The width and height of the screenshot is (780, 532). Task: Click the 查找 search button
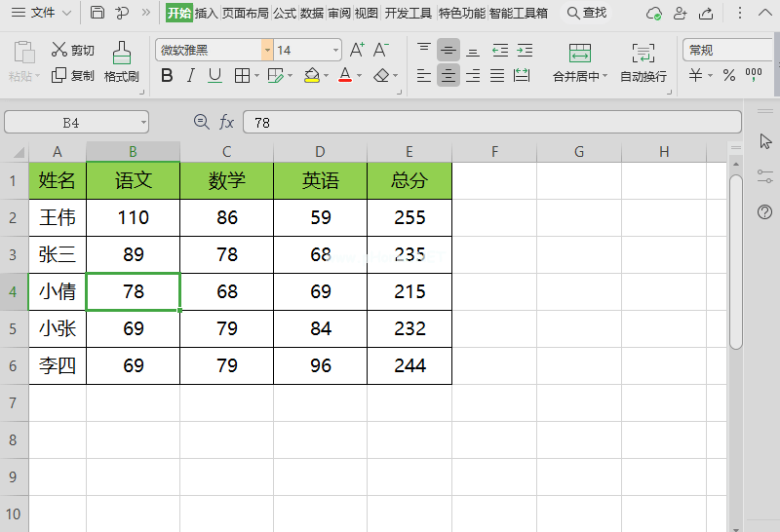coord(587,13)
